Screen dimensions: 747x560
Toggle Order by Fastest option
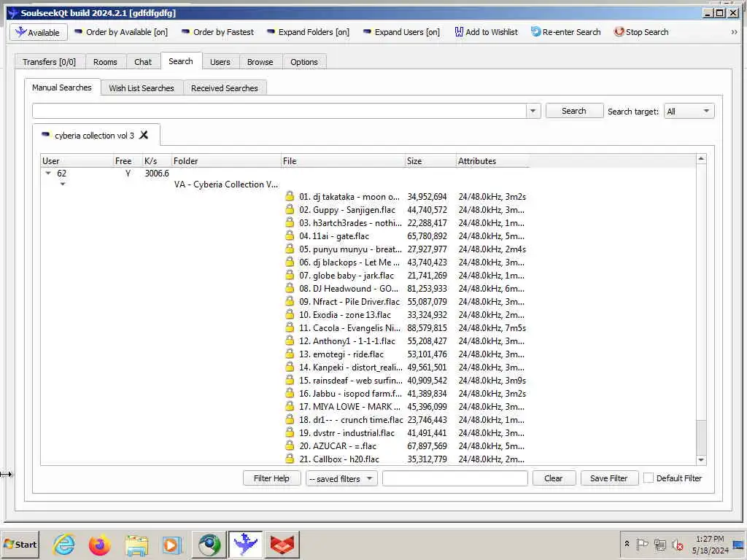pyautogui.click(x=217, y=32)
